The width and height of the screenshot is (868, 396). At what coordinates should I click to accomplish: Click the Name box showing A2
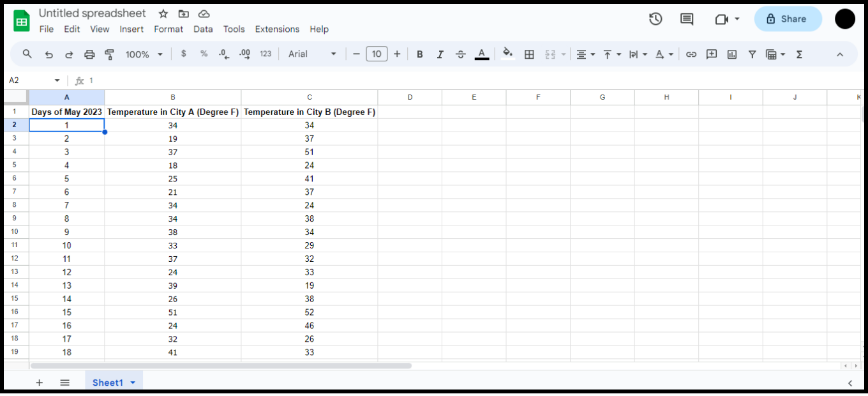(x=34, y=80)
